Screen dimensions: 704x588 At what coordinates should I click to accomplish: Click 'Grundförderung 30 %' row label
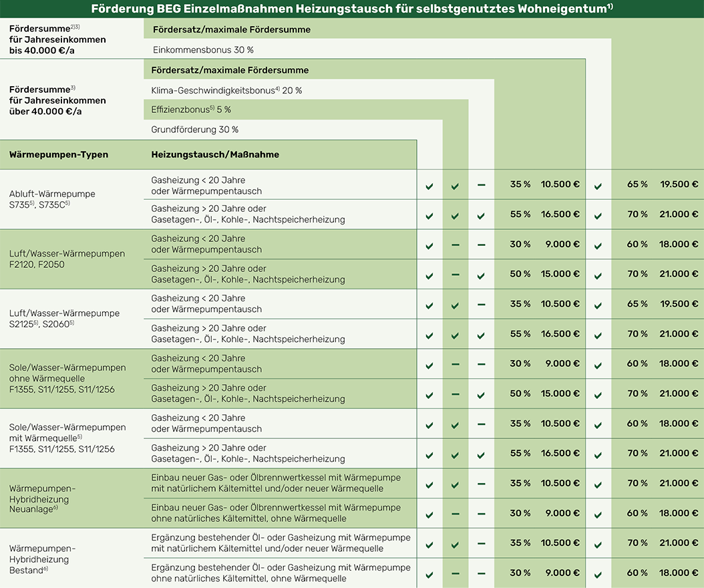pos(195,130)
